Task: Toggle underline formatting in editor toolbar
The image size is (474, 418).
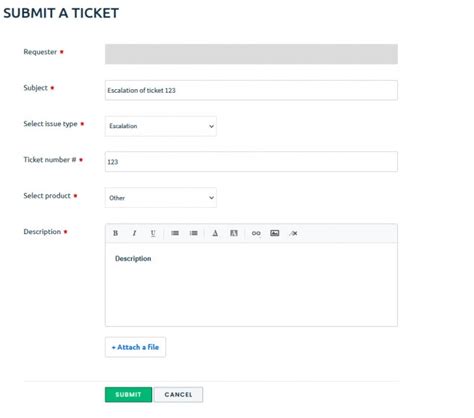Action: pyautogui.click(x=153, y=233)
